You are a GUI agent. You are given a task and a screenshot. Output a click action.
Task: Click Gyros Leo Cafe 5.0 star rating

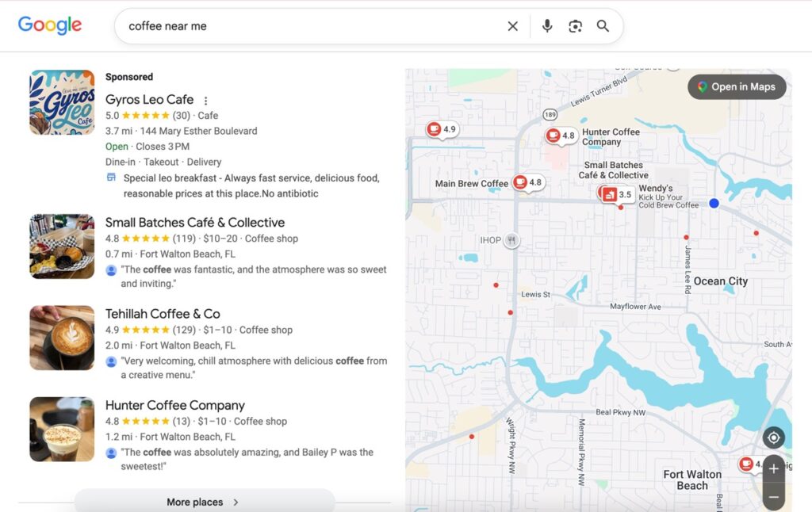(x=147, y=116)
